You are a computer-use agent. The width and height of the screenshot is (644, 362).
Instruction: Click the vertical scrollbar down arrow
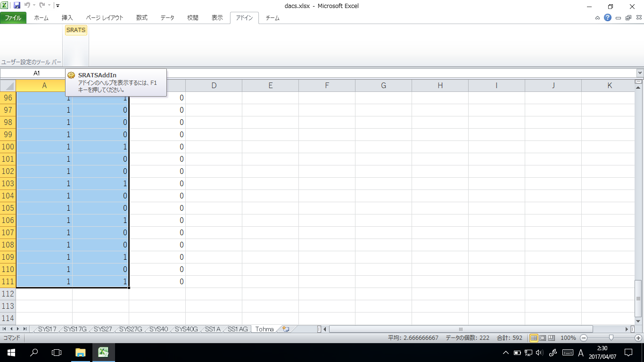click(639, 321)
